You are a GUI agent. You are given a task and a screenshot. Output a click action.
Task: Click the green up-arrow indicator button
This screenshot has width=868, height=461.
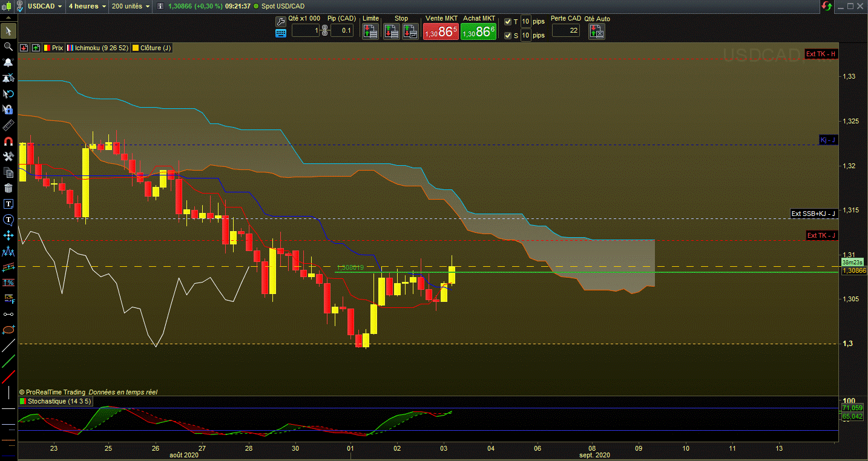(36, 48)
